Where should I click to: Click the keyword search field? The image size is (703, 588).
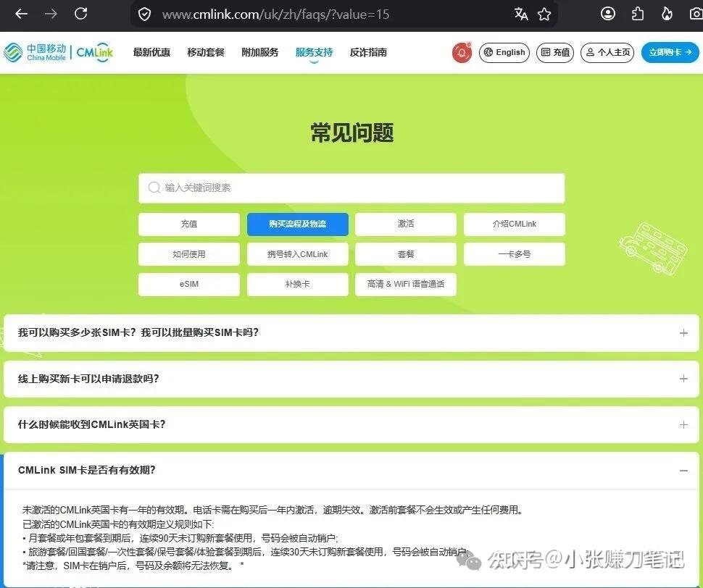[351, 188]
